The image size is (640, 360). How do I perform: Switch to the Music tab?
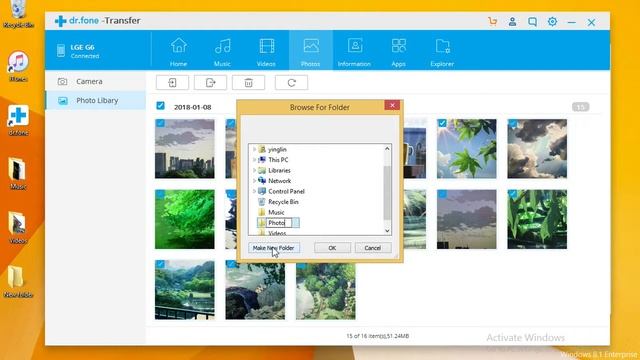coord(222,51)
